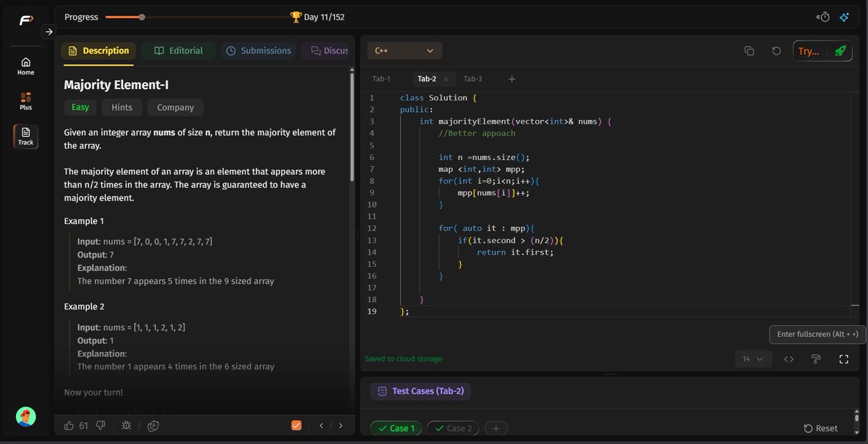Format code with the paint roller icon
Image resolution: width=868 pixels, height=444 pixels.
click(x=816, y=359)
